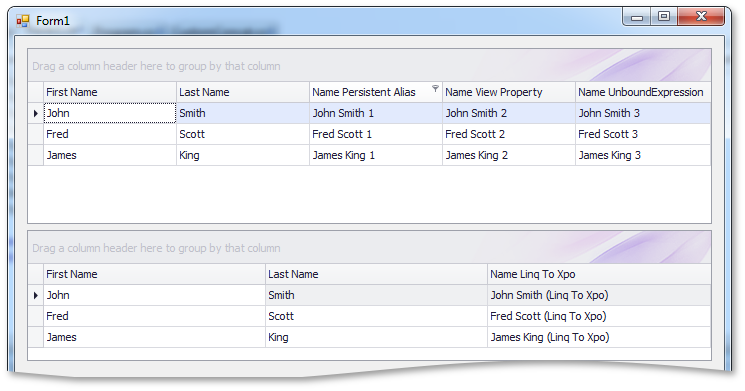Image resolution: width=745 pixels, height=391 pixels.
Task: Click the row header of Fred in bottom grid
Action: click(36, 316)
